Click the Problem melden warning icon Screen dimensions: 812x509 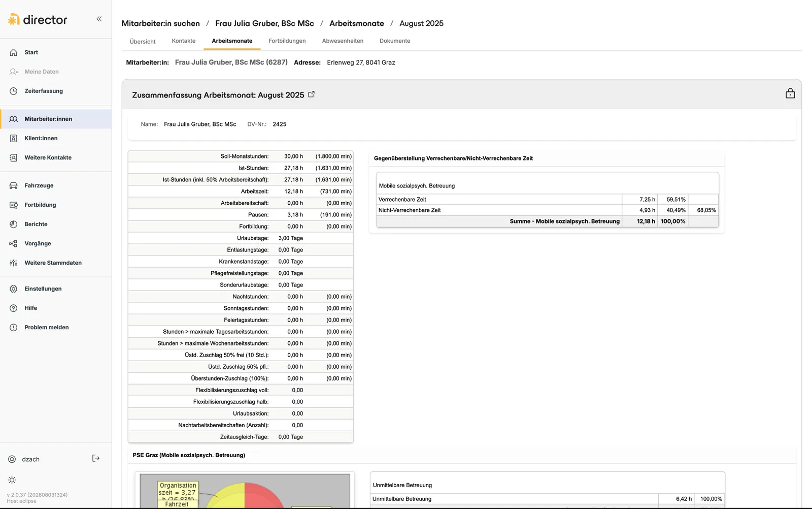point(14,327)
